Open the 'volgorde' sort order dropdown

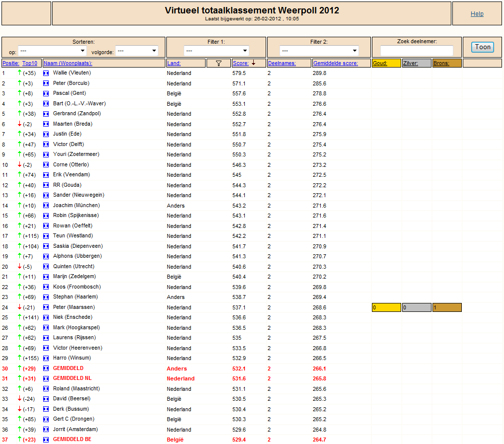(x=137, y=51)
